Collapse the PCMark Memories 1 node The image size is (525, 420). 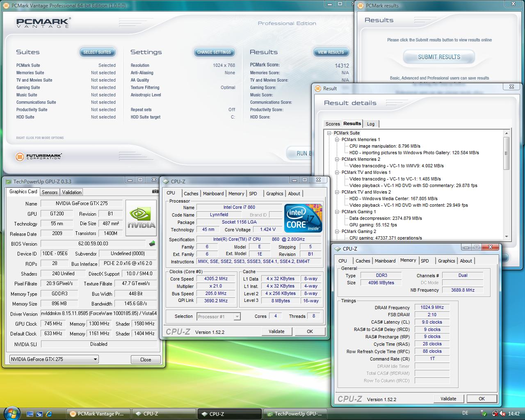tap(337, 139)
